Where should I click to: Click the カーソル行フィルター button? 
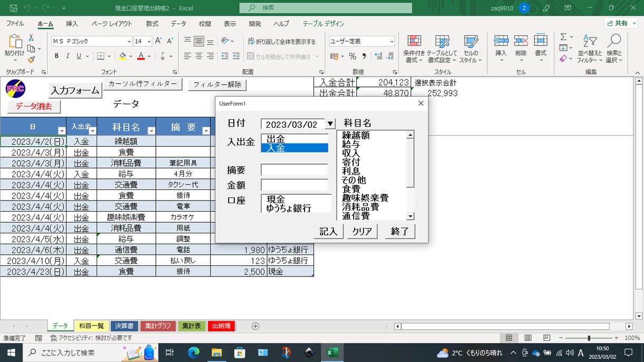coord(143,84)
